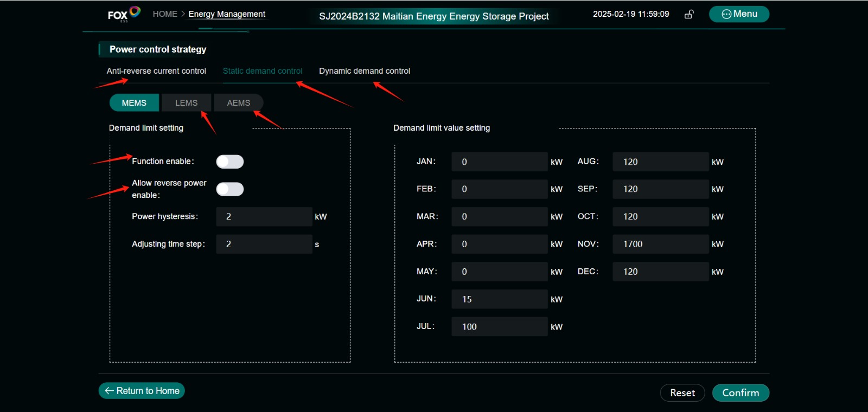Click the project title SJ2024B2132 text
This screenshot has width=868, height=412.
point(434,16)
